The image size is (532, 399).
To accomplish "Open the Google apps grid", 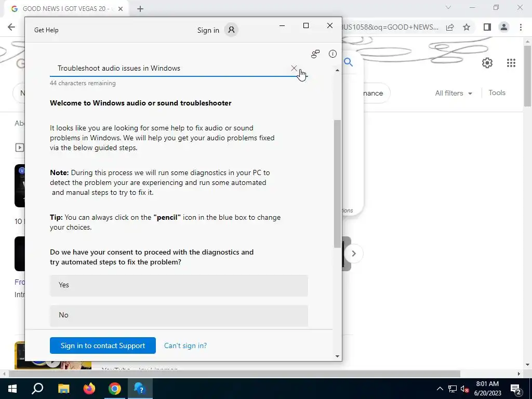I will click(x=511, y=63).
